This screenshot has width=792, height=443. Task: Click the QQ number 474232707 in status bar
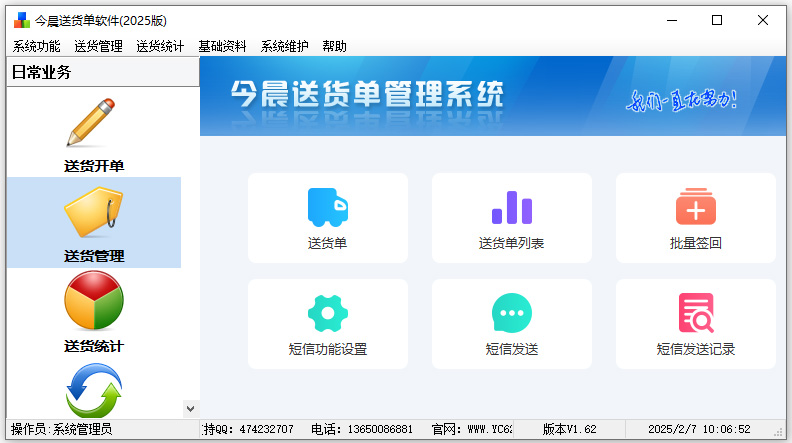pos(266,429)
